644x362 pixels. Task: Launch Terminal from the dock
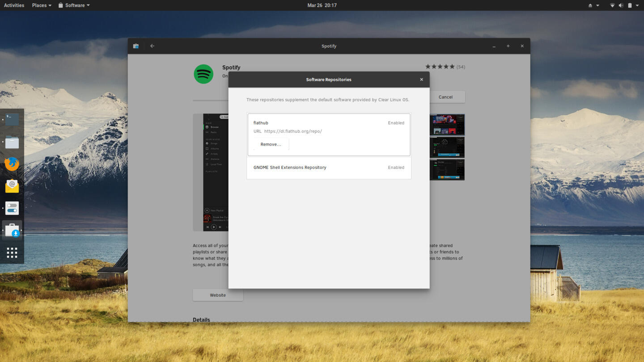[12, 119]
